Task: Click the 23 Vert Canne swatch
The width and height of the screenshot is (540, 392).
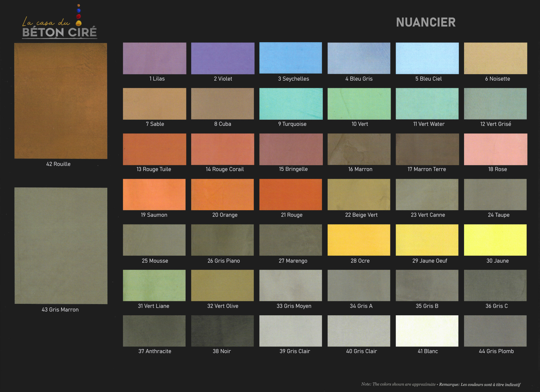Action: [427, 194]
